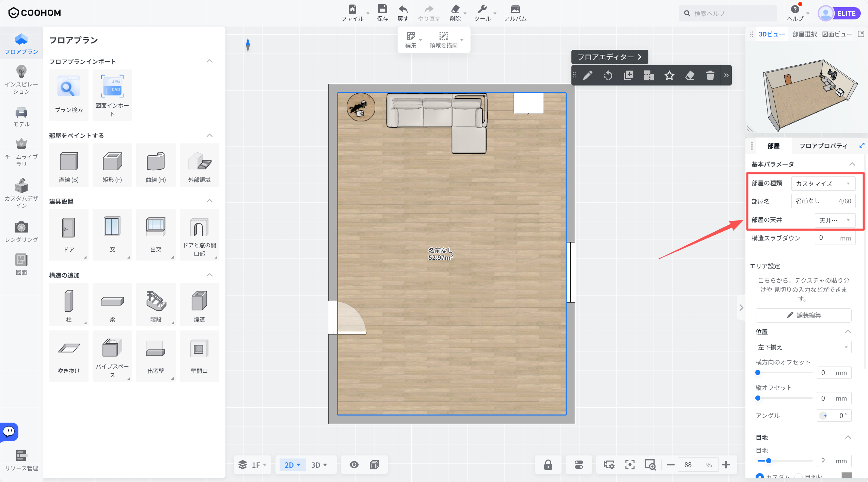Add a 煙道 flue structure
The height and width of the screenshot is (482, 868).
200,305
